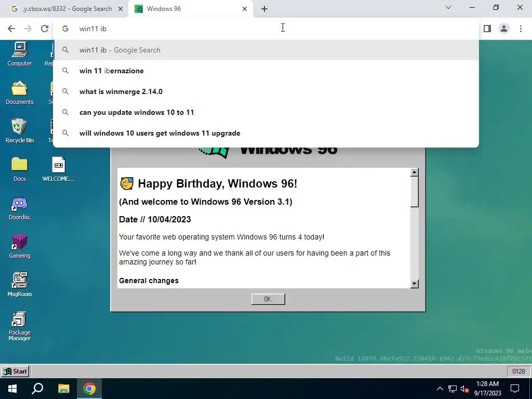Open File Explorer from the taskbar
The width and height of the screenshot is (532, 399).
click(x=63, y=389)
